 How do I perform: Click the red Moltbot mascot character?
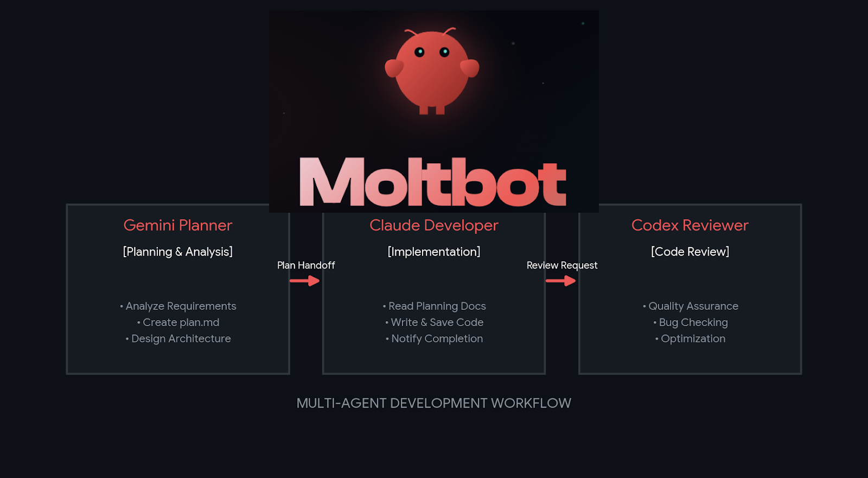(x=432, y=71)
